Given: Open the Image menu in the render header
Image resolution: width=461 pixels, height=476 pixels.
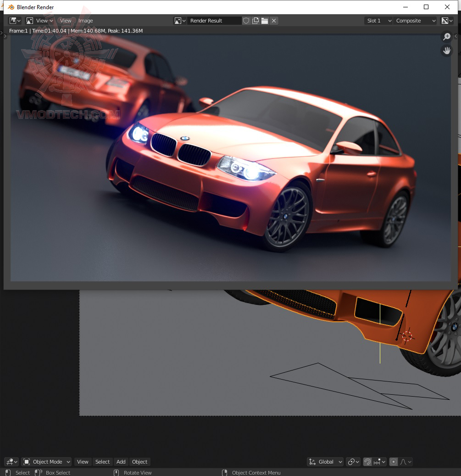Looking at the screenshot, I should [85, 21].
